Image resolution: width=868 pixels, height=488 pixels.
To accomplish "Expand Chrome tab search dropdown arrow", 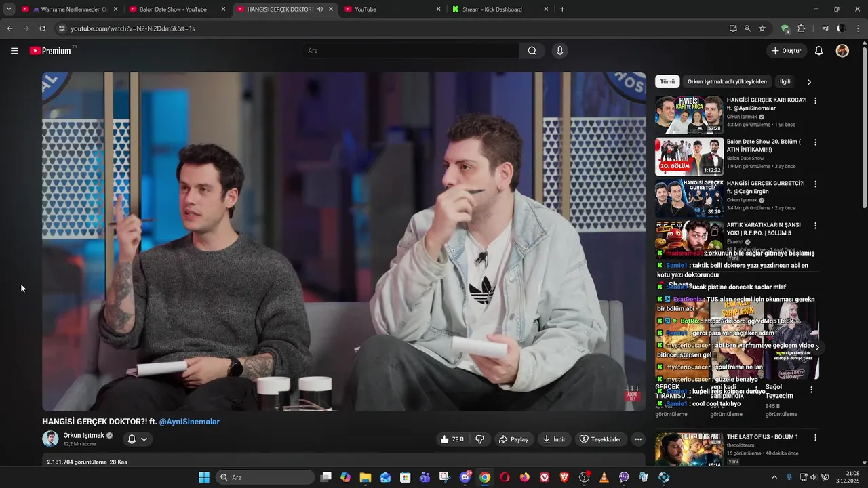I will coord(9,9).
